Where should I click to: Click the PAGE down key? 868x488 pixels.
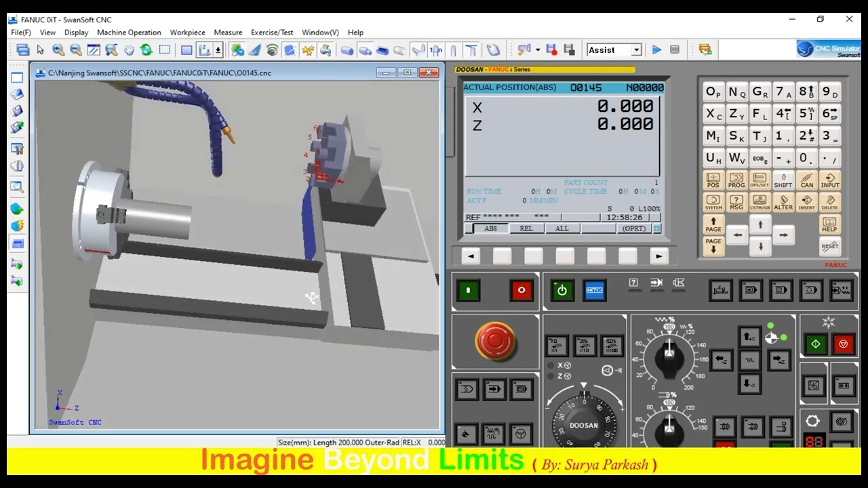[x=713, y=245]
